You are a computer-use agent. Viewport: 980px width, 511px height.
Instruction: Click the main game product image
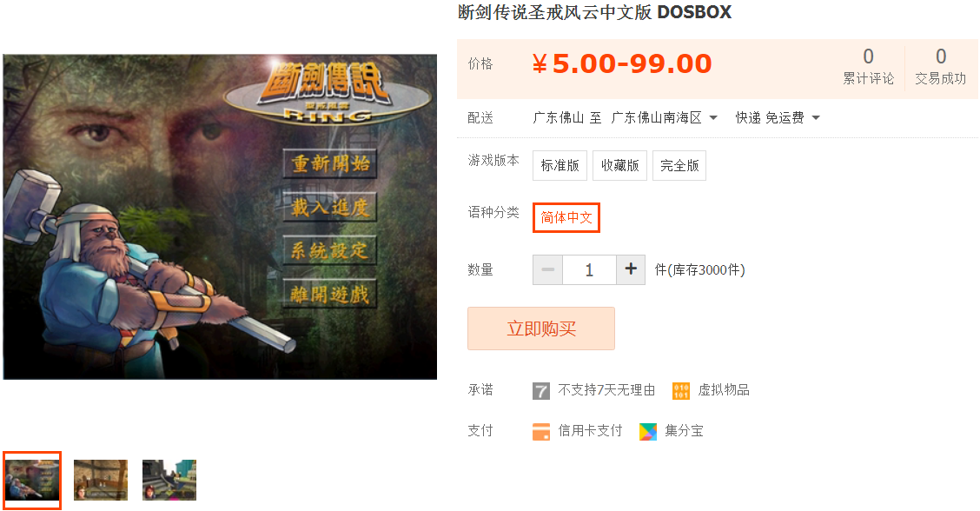220,216
